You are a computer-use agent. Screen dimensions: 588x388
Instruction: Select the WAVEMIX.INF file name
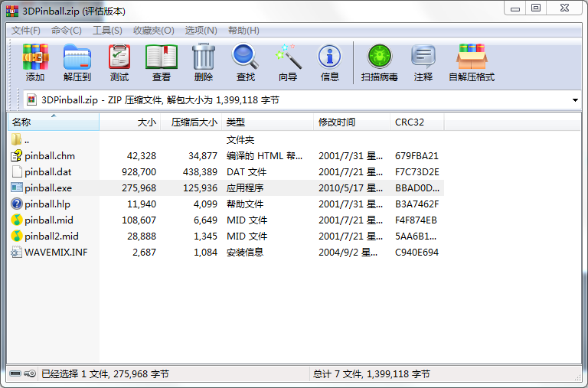point(56,253)
